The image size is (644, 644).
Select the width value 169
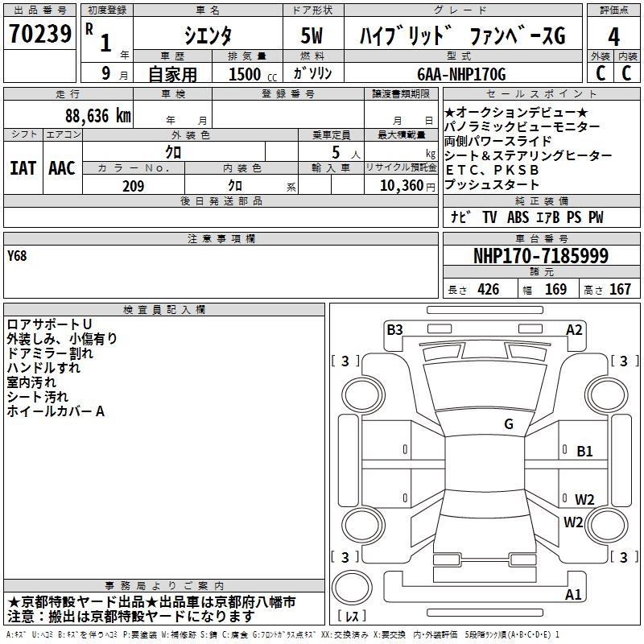click(555, 289)
